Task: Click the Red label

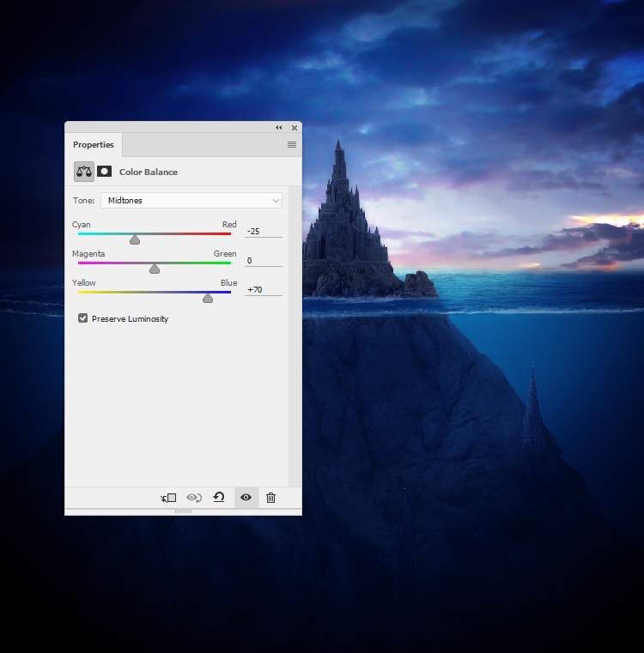Action: (229, 225)
